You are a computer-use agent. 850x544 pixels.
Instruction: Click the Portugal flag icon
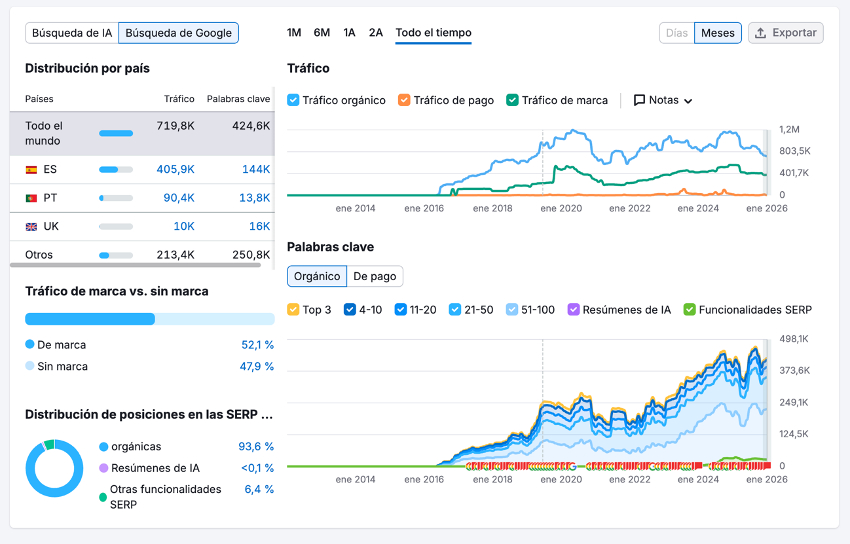pyautogui.click(x=31, y=198)
